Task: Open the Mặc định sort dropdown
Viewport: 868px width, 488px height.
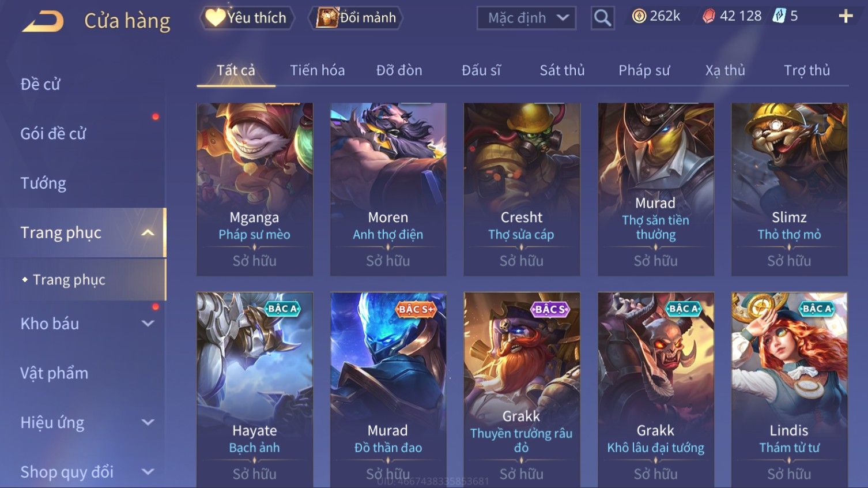Action: (526, 18)
